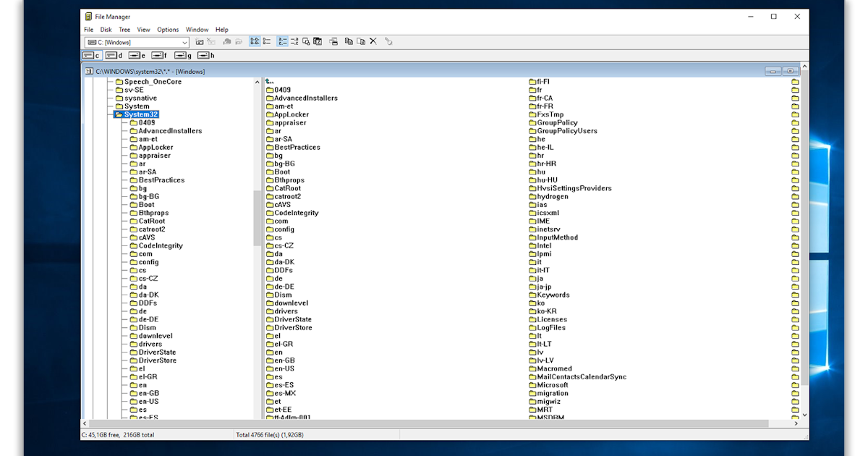Viewport: 868px width, 456px height.
Task: Select the LogFiles folder
Action: 548,328
